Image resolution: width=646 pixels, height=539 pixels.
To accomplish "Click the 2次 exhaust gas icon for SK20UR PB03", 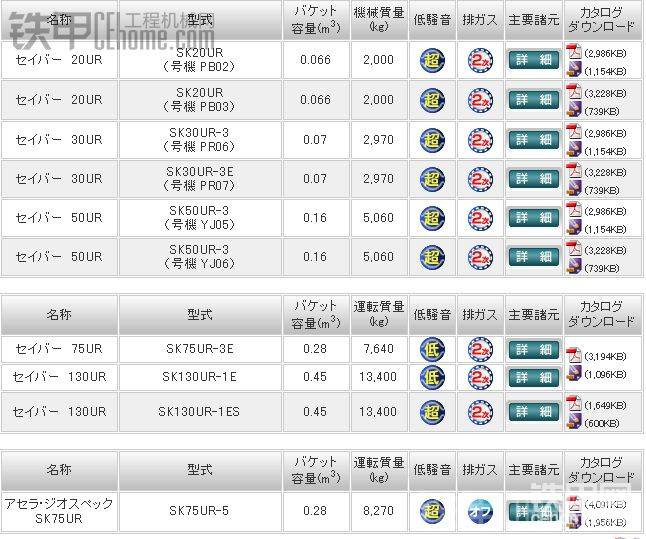I will point(480,100).
